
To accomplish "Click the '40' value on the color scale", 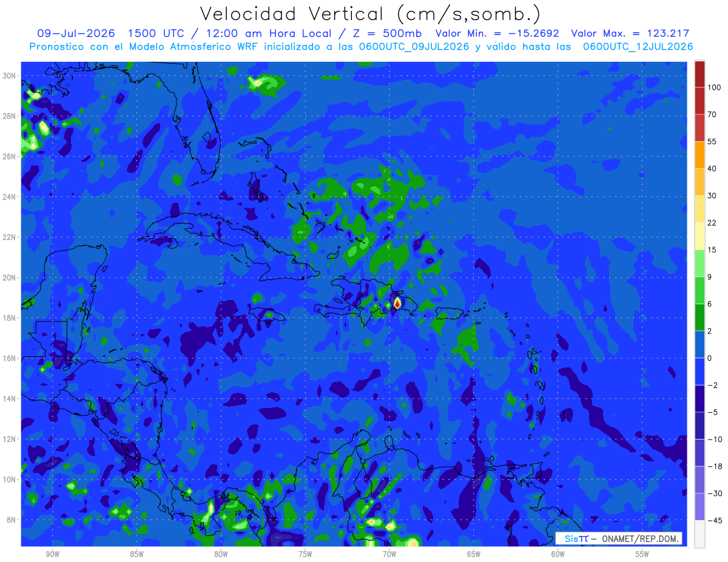I will [x=712, y=169].
